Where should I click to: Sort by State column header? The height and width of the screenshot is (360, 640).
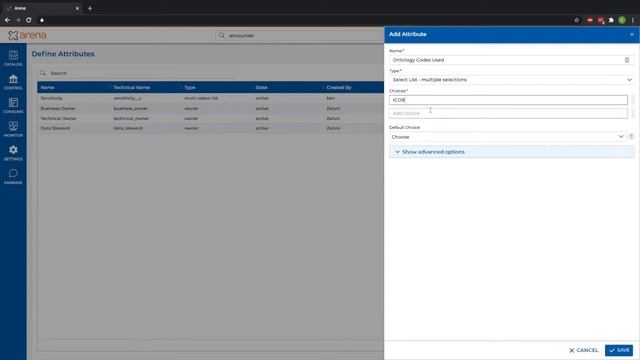[x=261, y=87]
